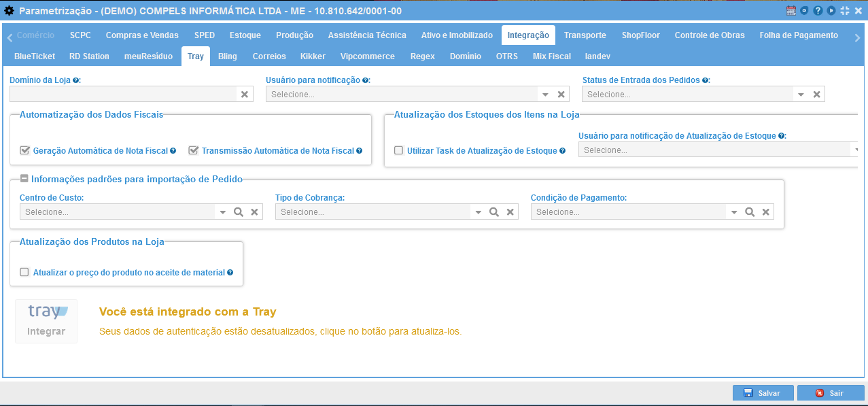
Task: Go to the Folha de Pagamento tab
Action: 799,35
